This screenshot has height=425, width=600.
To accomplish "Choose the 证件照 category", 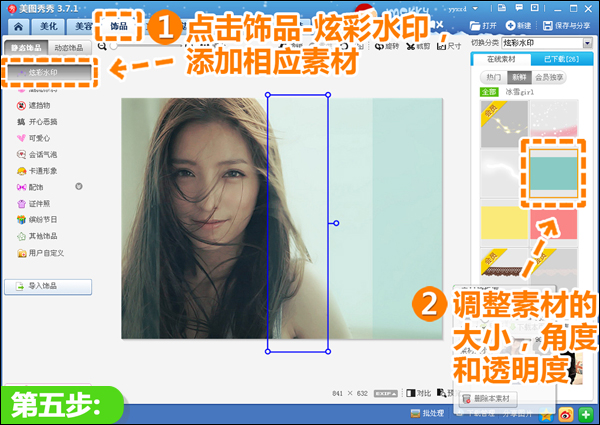I will [33, 204].
